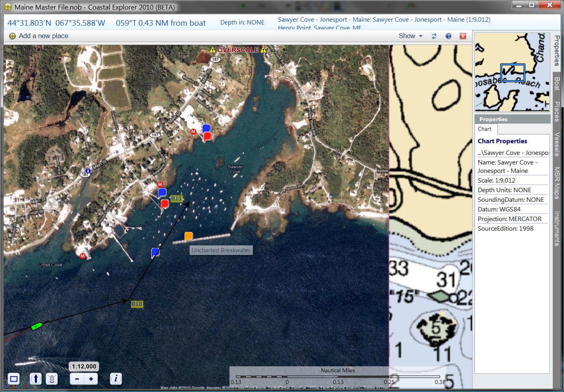The image size is (564, 392).
Task: Open help with the blue question mark icon
Action: pos(448,36)
